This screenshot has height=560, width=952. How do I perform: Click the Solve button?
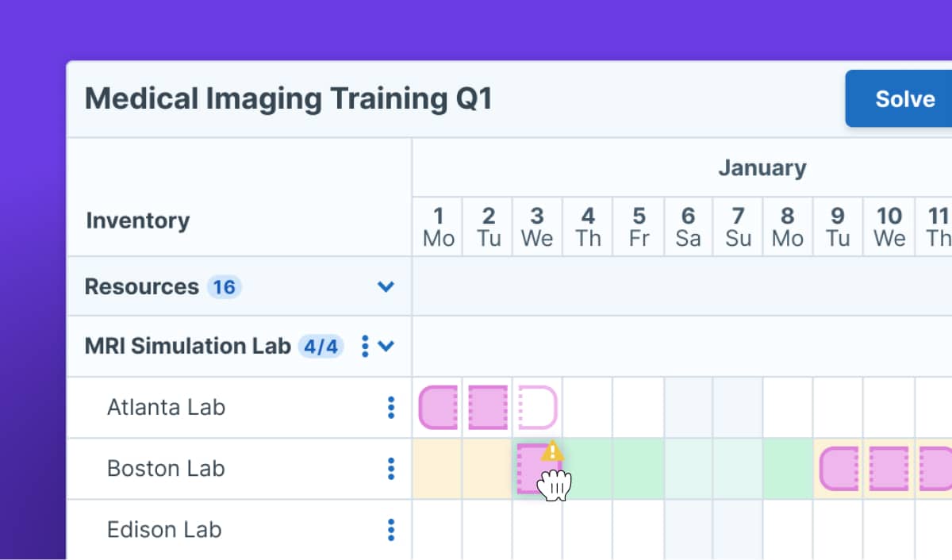click(x=904, y=98)
